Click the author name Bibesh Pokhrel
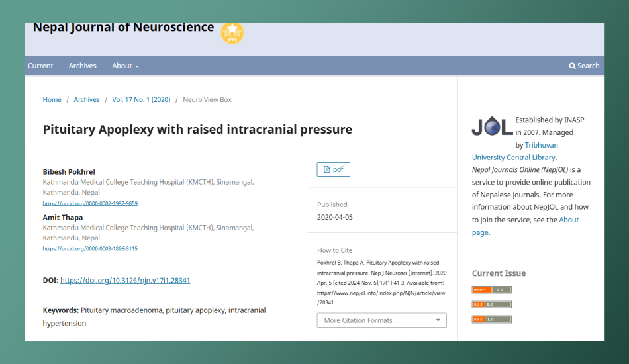The height and width of the screenshot is (364, 629). pos(69,171)
